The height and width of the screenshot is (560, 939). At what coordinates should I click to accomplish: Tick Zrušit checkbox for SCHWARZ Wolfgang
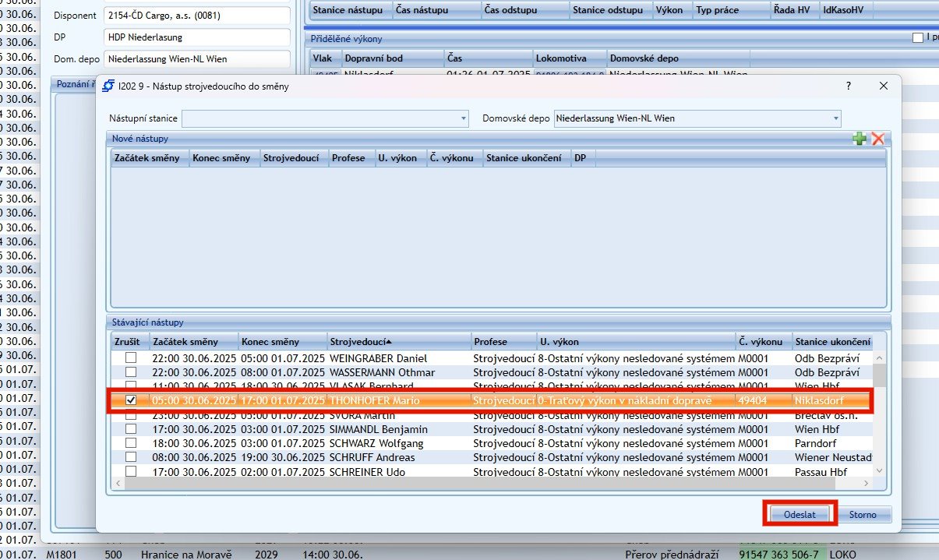(x=131, y=443)
